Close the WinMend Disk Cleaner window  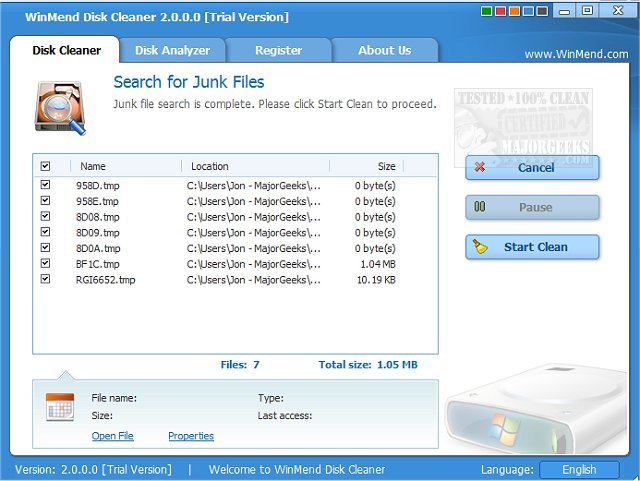[618, 11]
